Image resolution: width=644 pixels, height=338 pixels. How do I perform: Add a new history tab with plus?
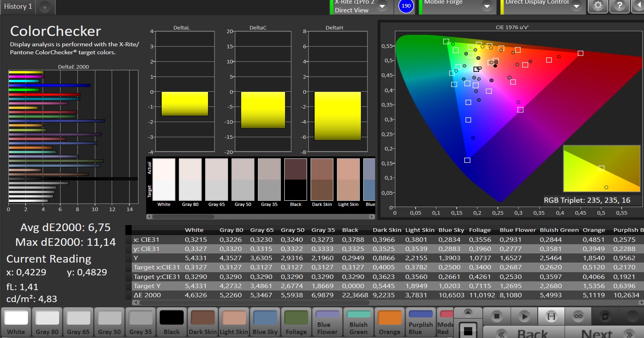pos(45,7)
